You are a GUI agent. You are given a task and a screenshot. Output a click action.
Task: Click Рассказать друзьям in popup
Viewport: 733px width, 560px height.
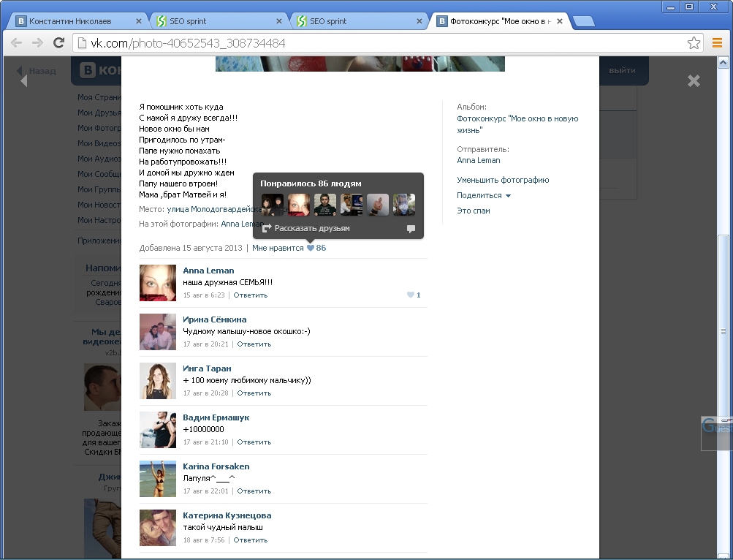pos(312,228)
